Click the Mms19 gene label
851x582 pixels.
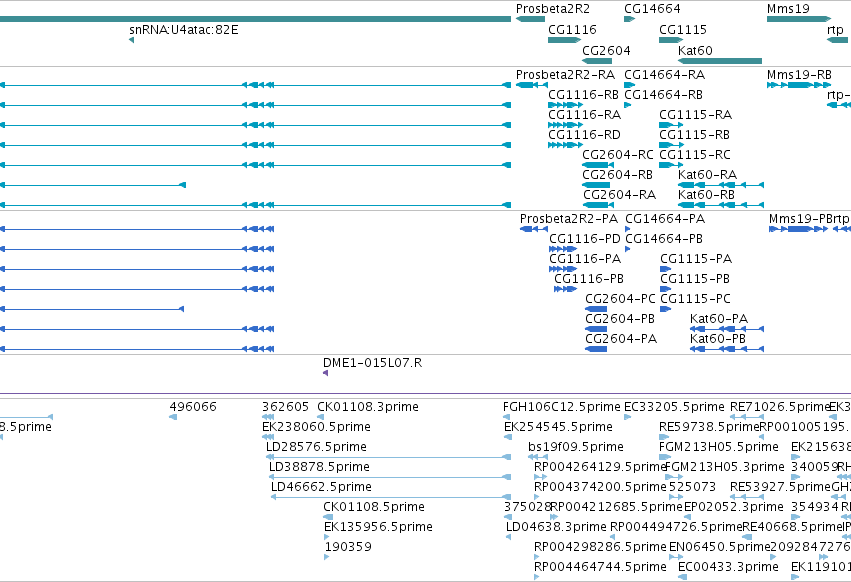tap(788, 9)
